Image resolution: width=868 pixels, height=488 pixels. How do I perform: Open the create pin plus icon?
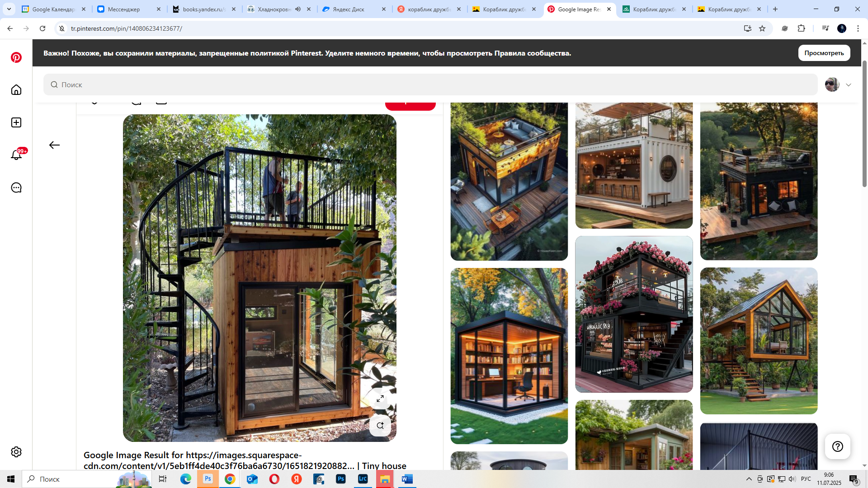tap(16, 122)
